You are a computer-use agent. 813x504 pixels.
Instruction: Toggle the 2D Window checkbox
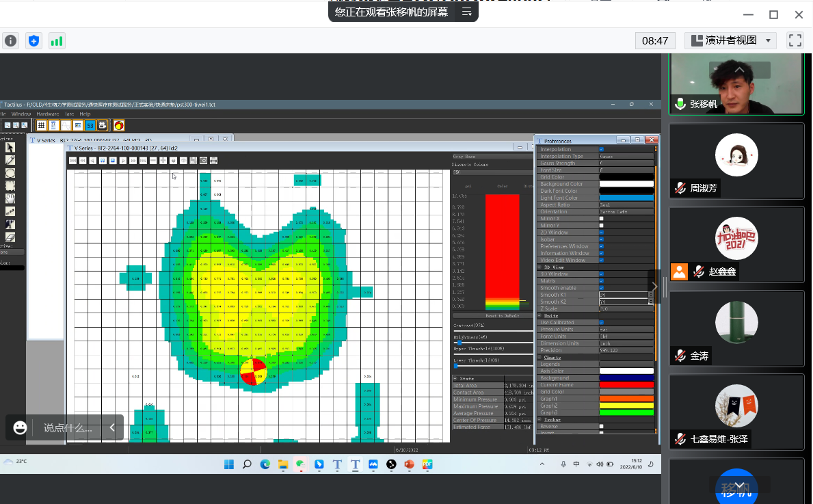click(x=602, y=233)
